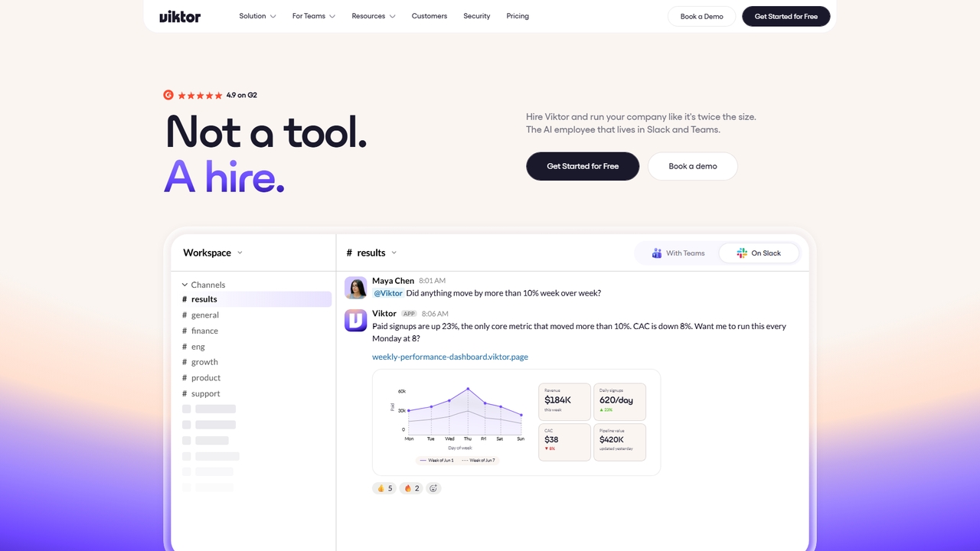Click the hero Book a demo button
980x551 pixels.
(693, 166)
